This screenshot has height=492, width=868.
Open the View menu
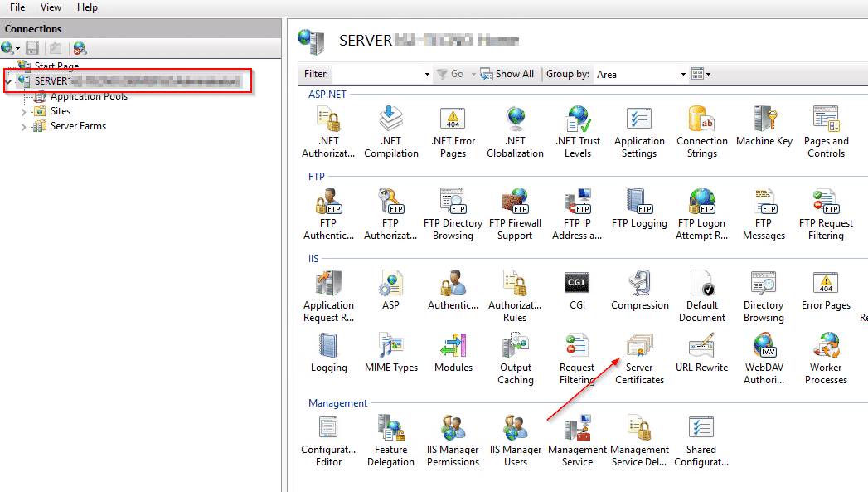click(x=51, y=7)
